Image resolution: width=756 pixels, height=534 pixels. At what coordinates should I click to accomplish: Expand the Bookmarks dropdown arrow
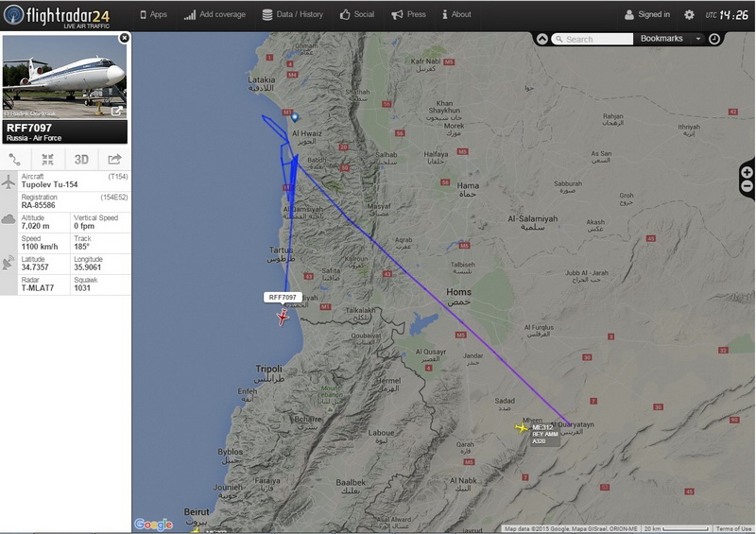coord(697,39)
